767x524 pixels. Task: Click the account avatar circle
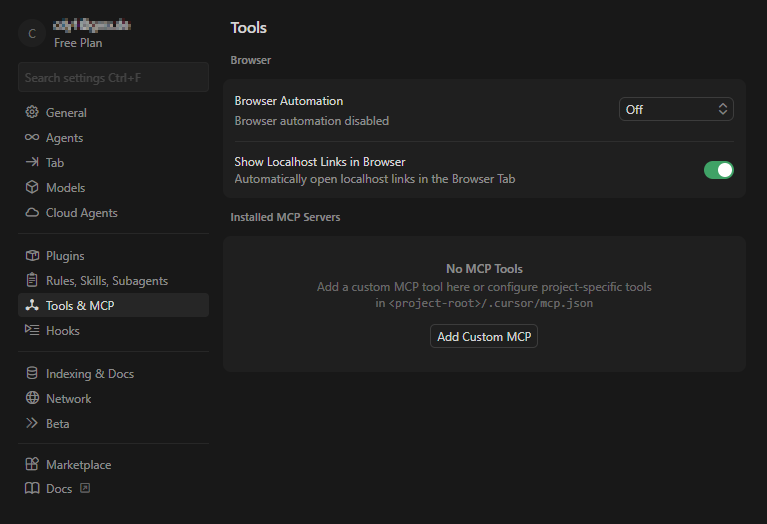32,34
